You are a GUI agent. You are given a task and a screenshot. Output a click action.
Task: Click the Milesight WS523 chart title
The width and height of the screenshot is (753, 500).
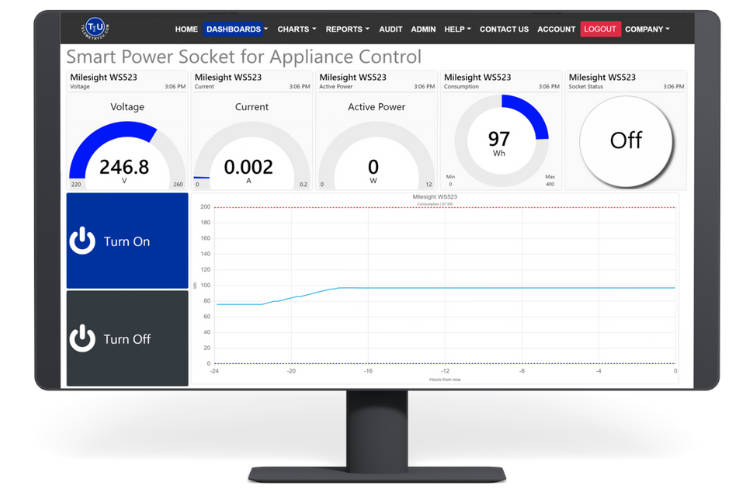[x=435, y=197]
